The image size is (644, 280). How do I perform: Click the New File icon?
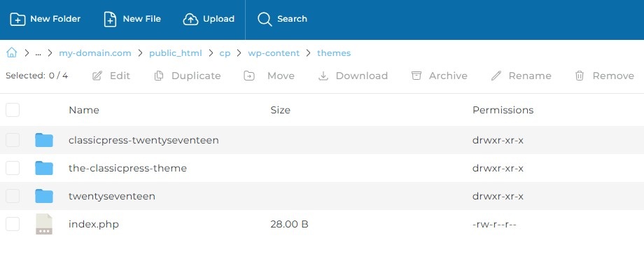[111, 19]
